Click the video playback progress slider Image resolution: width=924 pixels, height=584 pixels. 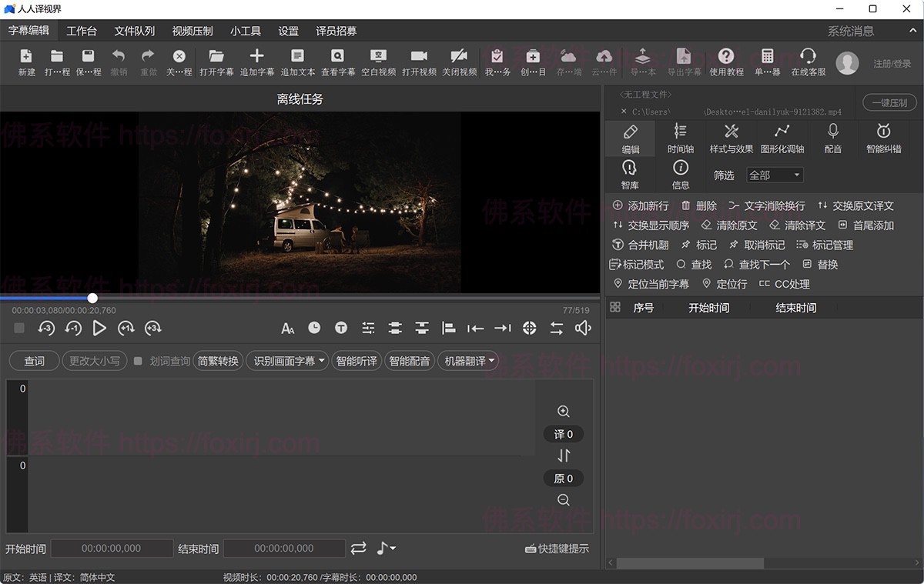click(x=92, y=298)
